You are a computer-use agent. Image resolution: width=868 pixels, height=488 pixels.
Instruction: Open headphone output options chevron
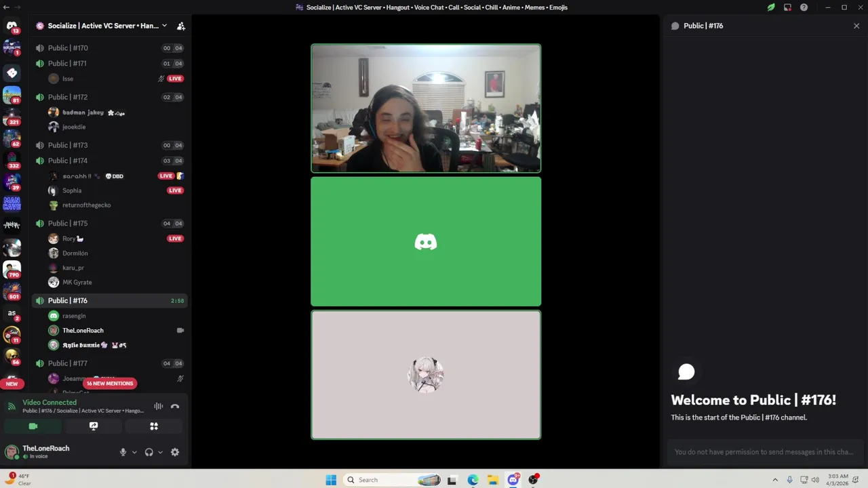point(160,452)
